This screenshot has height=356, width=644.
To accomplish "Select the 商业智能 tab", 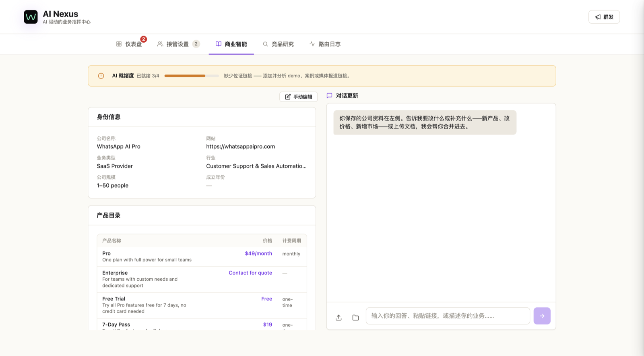I will tap(231, 44).
